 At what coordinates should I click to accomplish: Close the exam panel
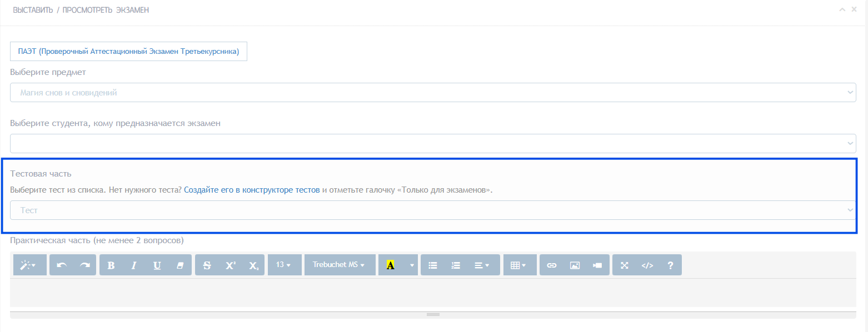point(854,9)
